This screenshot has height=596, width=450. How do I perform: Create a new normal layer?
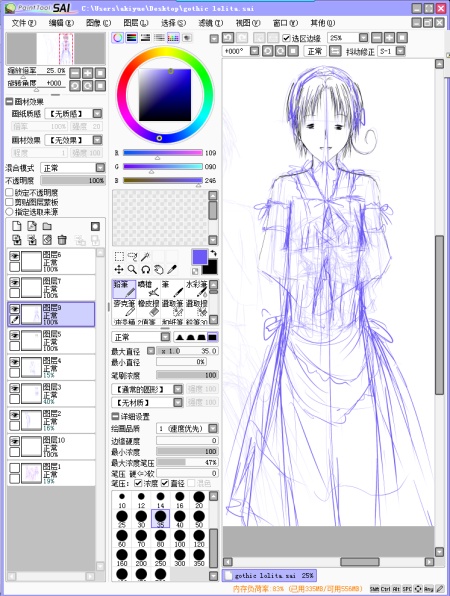point(17,227)
